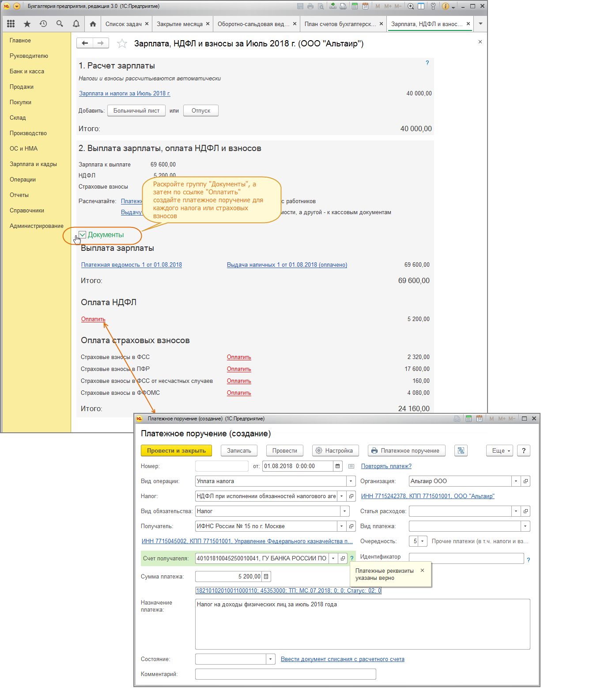Click Больничный лист button
Viewport: 616px width, 688px height.
click(136, 110)
